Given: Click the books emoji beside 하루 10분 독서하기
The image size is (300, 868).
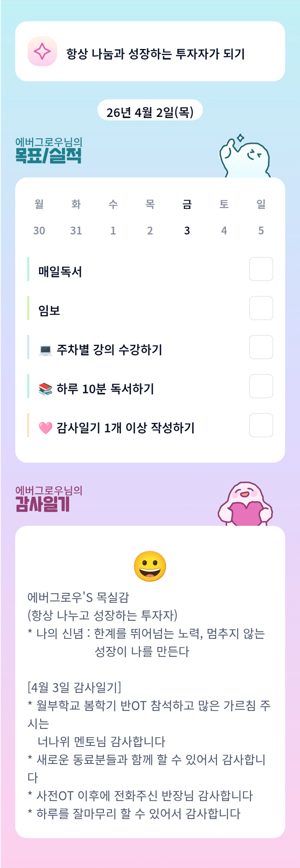Looking at the screenshot, I should point(45,389).
